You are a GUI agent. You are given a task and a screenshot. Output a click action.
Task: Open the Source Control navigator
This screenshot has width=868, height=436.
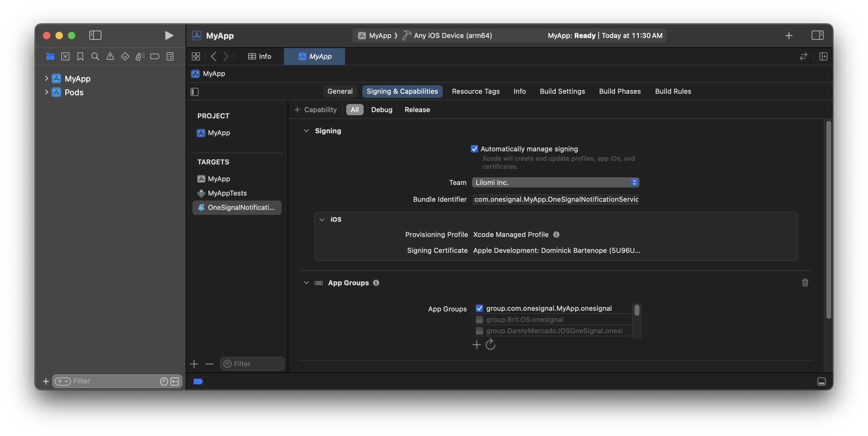point(65,56)
